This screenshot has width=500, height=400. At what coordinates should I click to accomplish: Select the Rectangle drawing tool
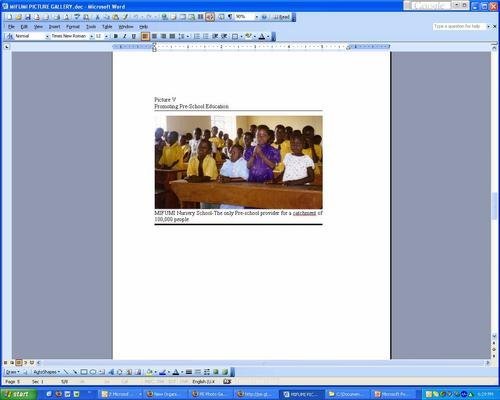click(x=84, y=372)
